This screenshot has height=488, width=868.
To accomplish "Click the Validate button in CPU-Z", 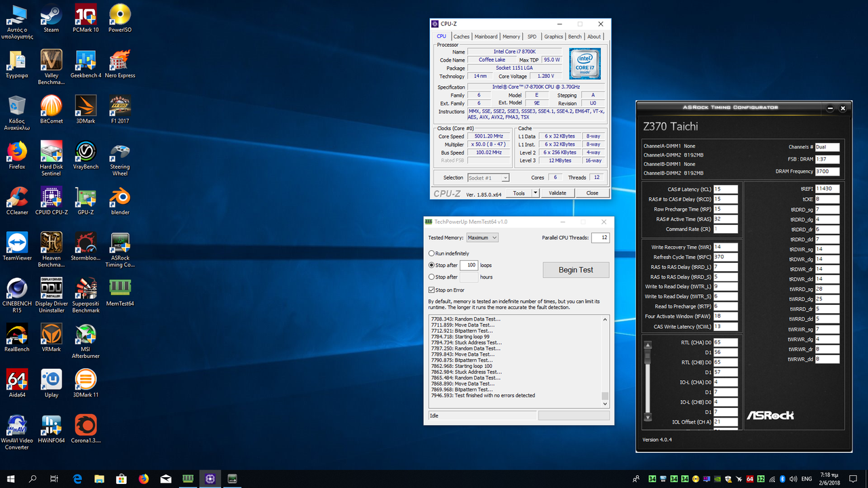I will click(557, 193).
